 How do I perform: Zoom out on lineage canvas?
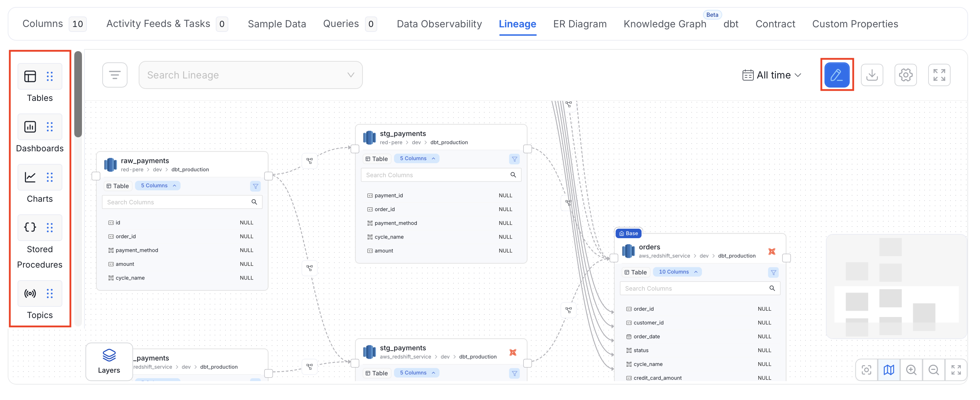pos(933,370)
